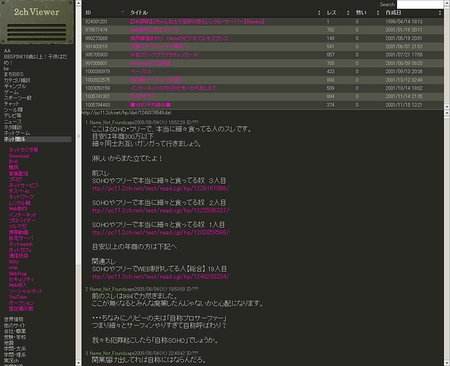This screenshot has width=450, height=366.
Task: Click the 作成日 column header
Action: [x=393, y=13]
